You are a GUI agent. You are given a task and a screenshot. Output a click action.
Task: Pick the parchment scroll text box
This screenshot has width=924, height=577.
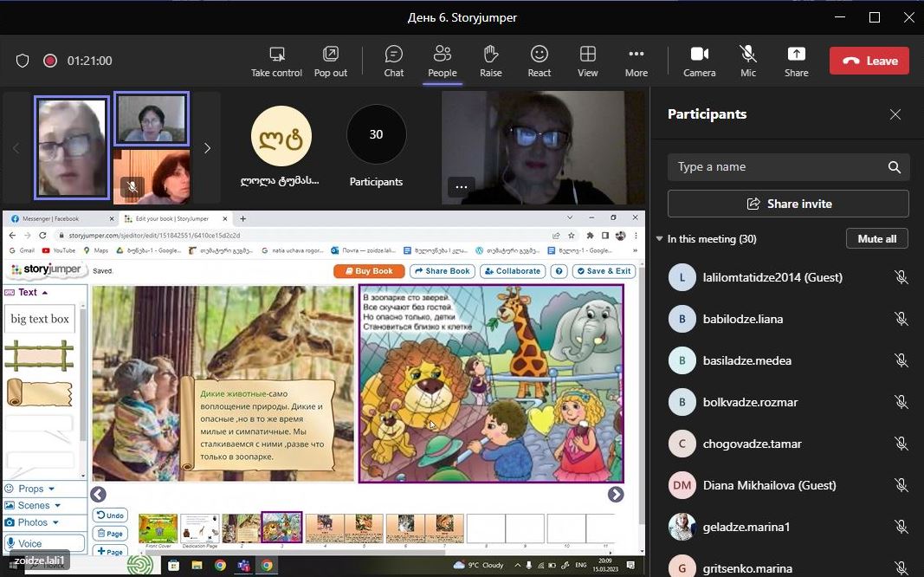click(39, 392)
